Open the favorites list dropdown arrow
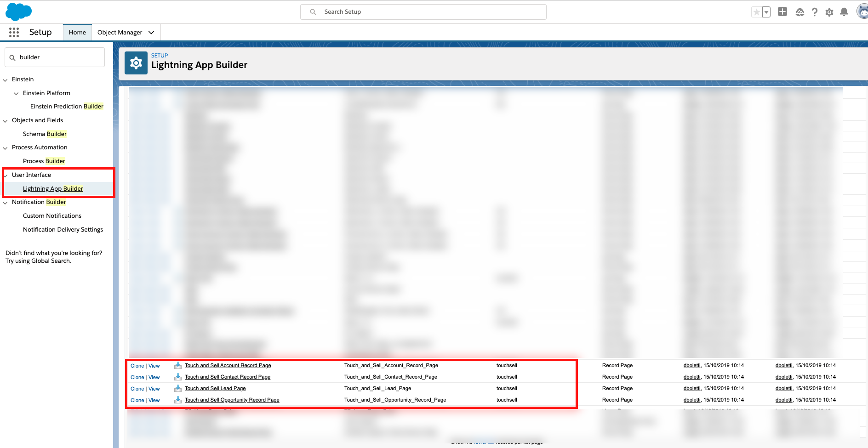 tap(766, 12)
